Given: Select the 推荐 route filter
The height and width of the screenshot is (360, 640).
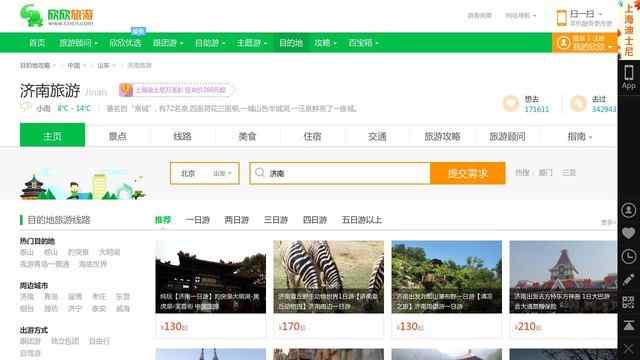Looking at the screenshot, I should [x=162, y=220].
